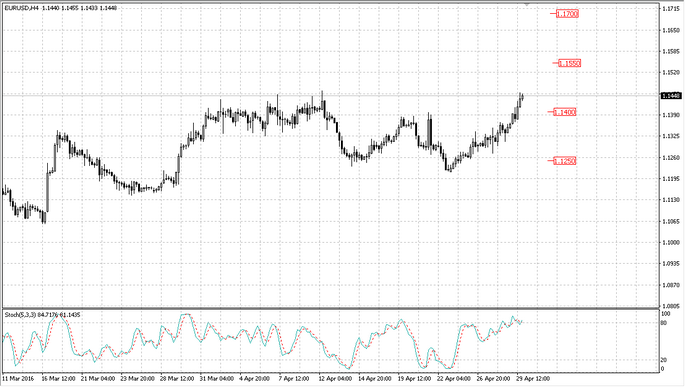The image size is (685, 387).
Task: Click the 11 Mar 2016 date label
Action: [18, 379]
